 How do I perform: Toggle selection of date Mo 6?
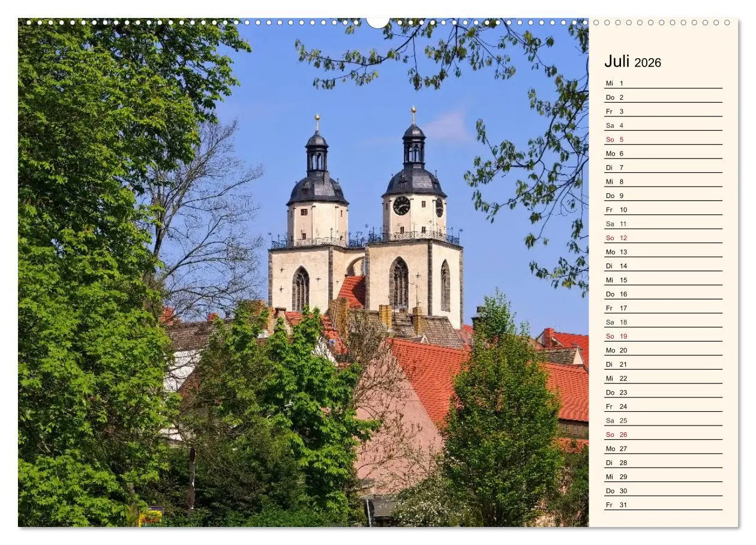615,153
